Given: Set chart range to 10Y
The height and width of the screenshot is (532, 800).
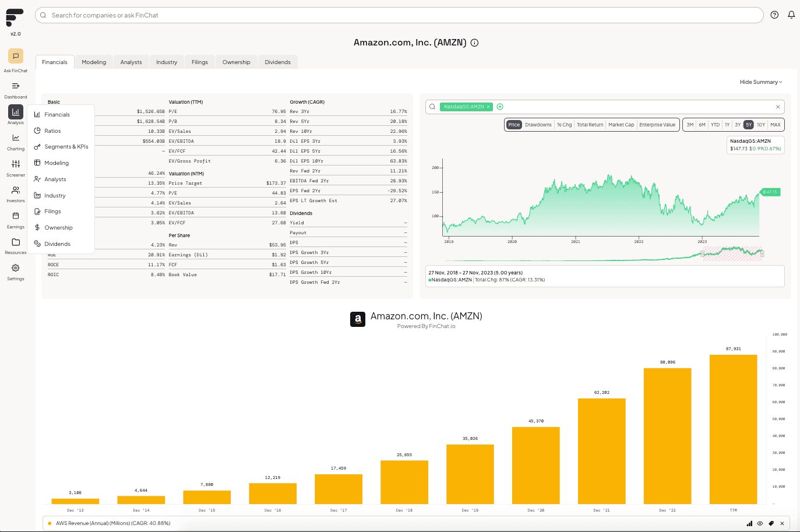Looking at the screenshot, I should (x=761, y=125).
